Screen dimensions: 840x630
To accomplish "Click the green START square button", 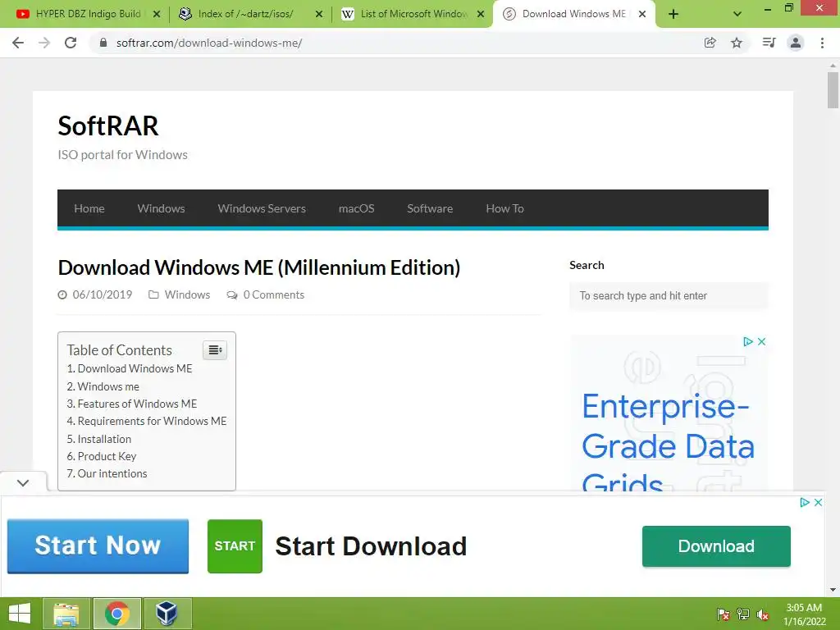I will click(x=235, y=546).
